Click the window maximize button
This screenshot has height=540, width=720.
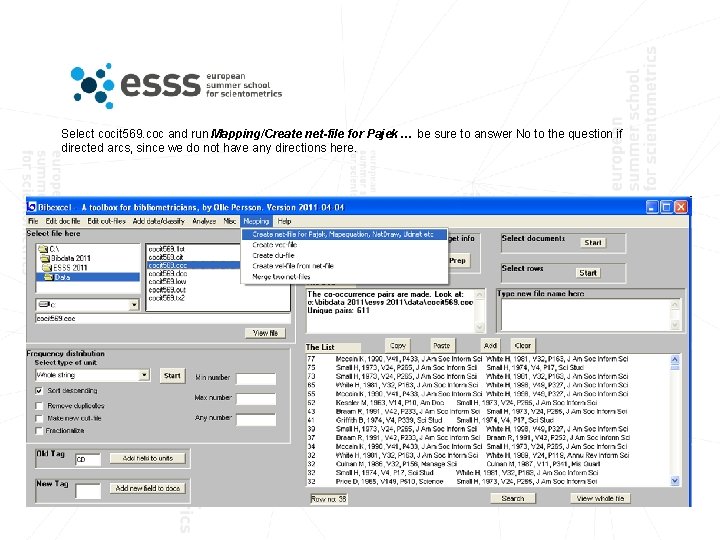(x=666, y=207)
